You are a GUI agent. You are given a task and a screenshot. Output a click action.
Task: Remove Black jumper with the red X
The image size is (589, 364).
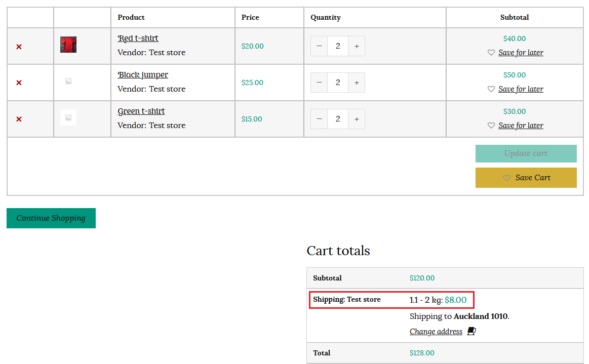coord(19,83)
